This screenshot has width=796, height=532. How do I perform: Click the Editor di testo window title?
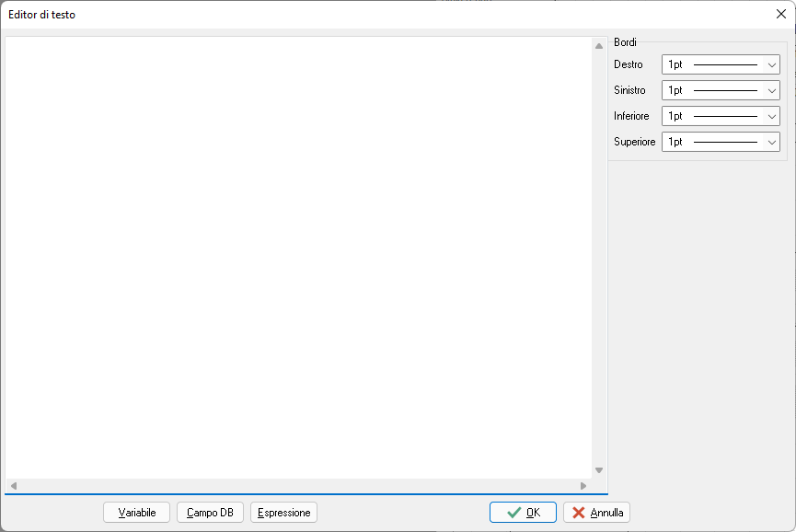coord(41,15)
